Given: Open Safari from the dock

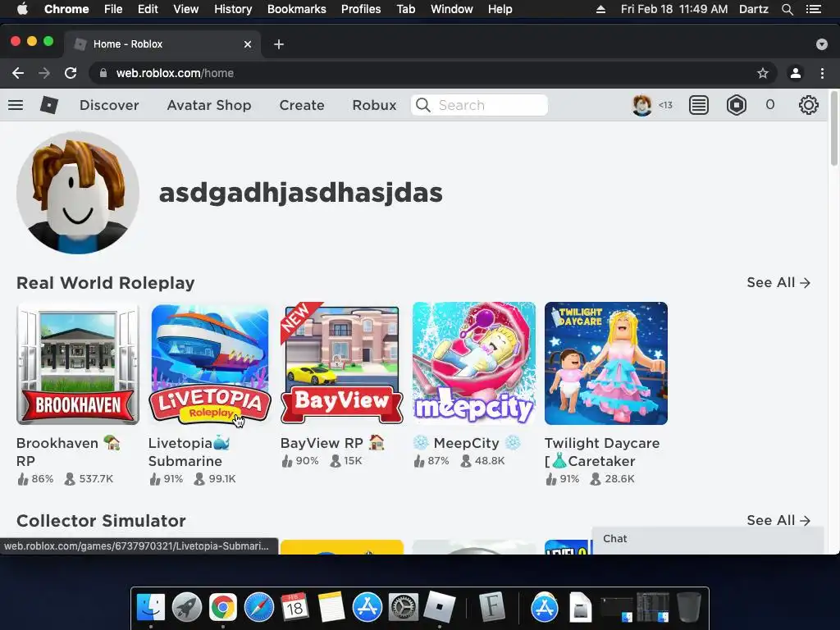Looking at the screenshot, I should [x=258, y=608].
